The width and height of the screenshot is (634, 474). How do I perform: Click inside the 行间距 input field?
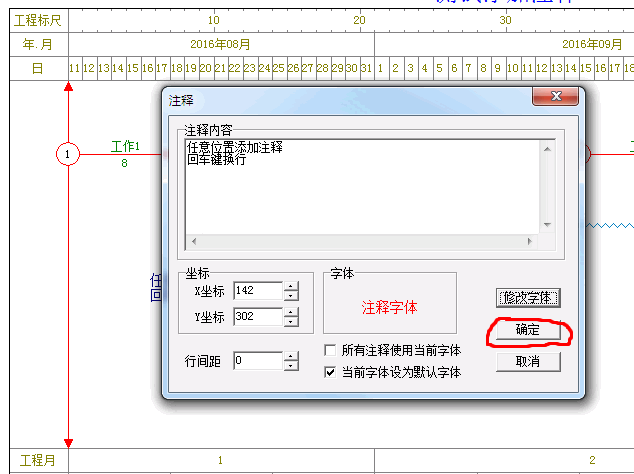257,360
